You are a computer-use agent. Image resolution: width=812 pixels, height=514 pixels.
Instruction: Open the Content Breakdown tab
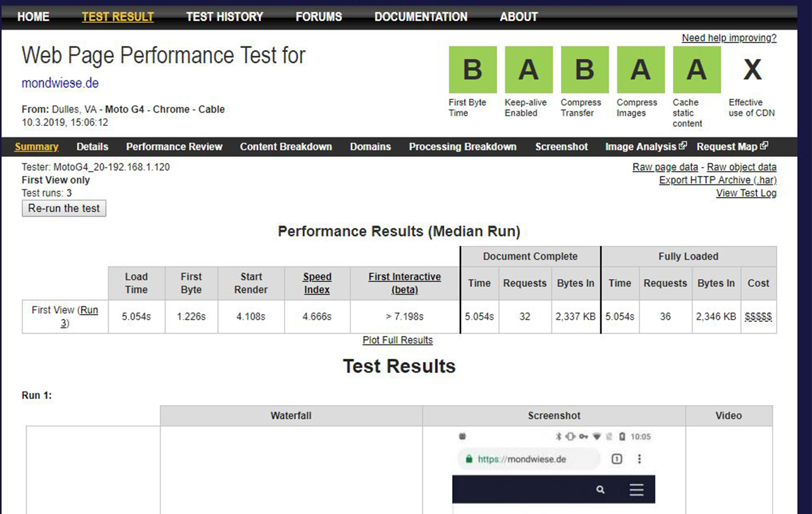pyautogui.click(x=286, y=147)
